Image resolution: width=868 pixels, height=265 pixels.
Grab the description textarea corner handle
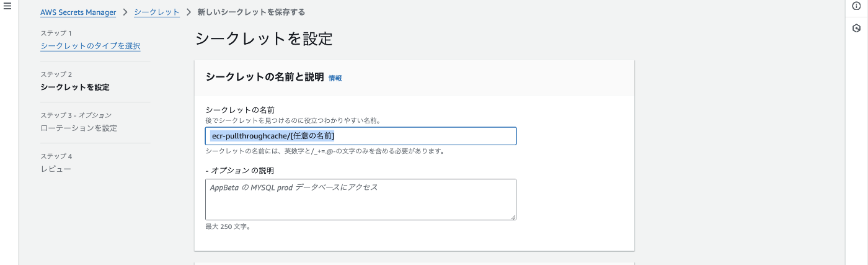click(x=513, y=217)
